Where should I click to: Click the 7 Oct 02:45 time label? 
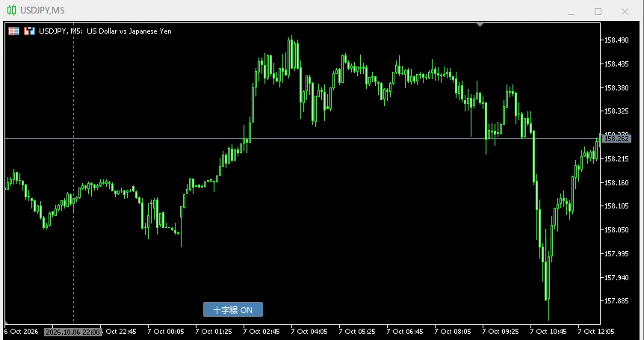[x=261, y=331]
